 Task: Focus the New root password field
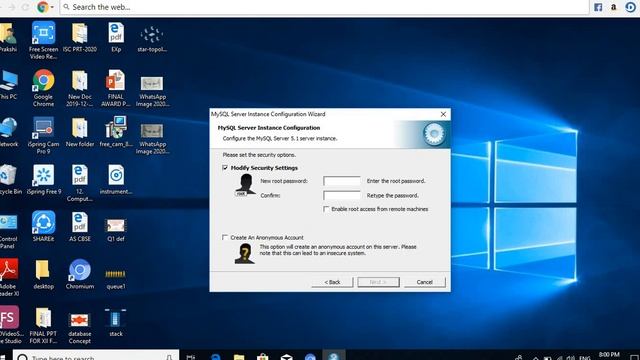click(342, 181)
